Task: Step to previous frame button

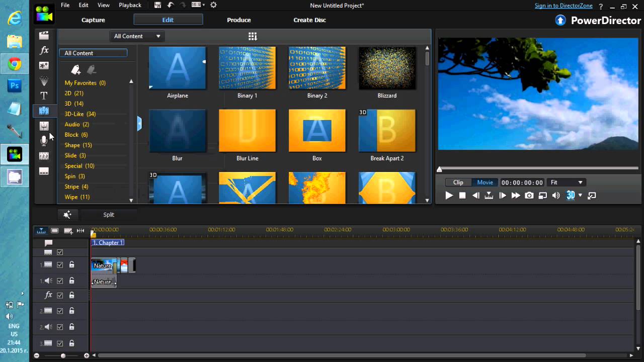Action: pyautogui.click(x=475, y=196)
